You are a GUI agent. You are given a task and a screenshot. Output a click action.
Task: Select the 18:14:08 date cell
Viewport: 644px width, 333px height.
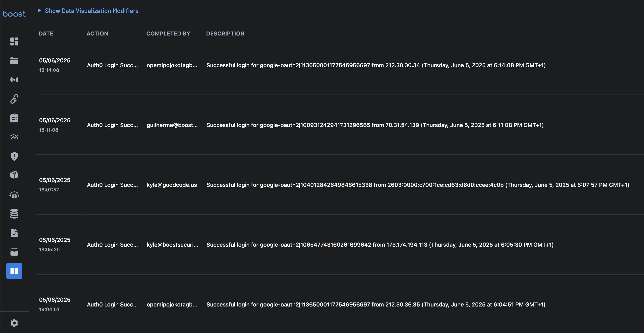54,65
